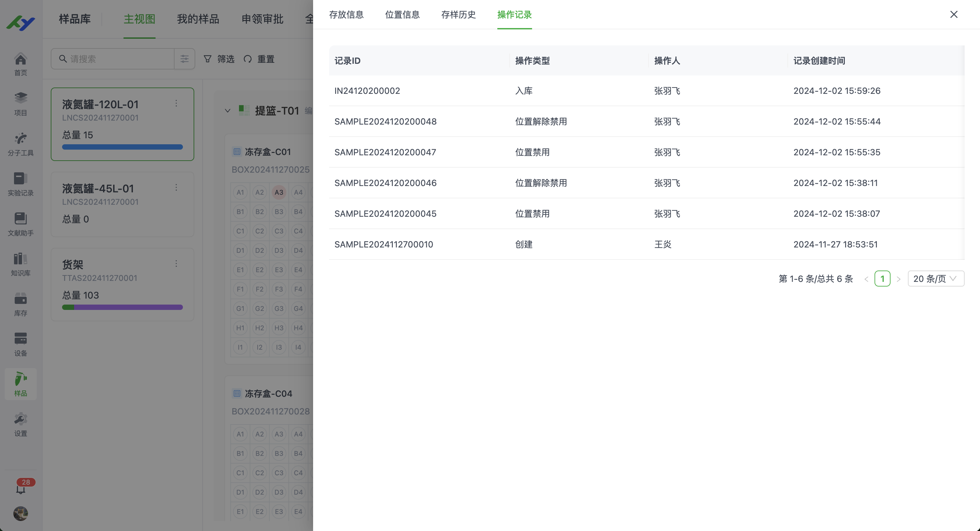Open the 我的样品 tab
Viewport: 980px width, 531px height.
pyautogui.click(x=198, y=19)
